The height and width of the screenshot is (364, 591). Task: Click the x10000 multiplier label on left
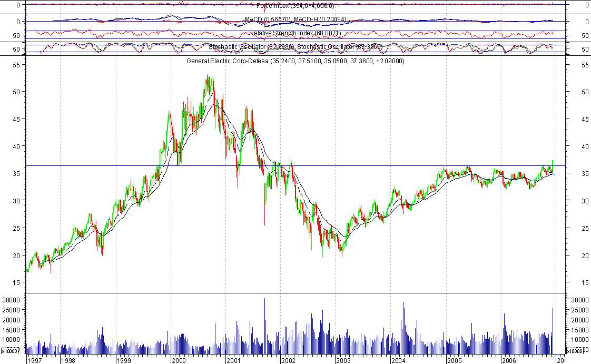tap(10, 350)
